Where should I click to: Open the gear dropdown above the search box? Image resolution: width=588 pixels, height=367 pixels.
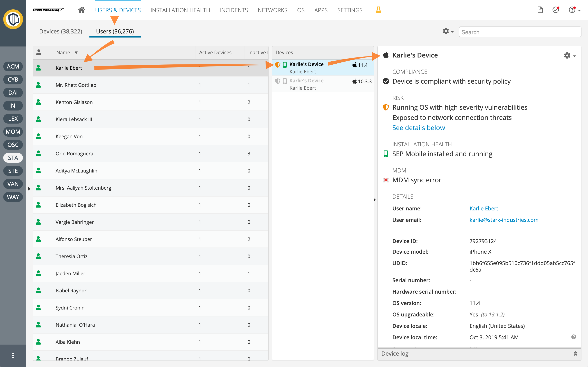(447, 32)
